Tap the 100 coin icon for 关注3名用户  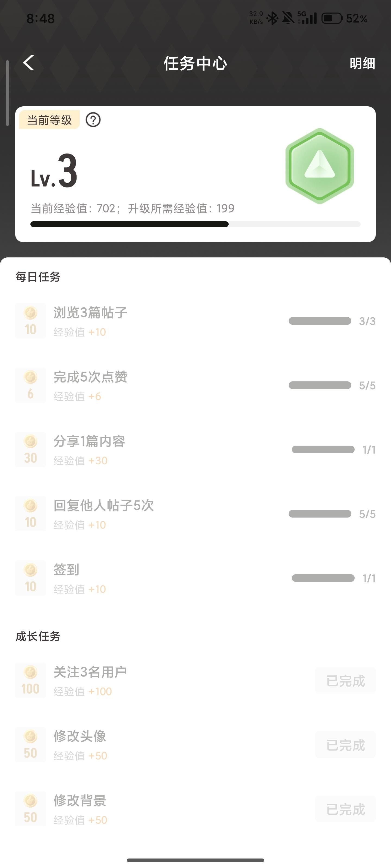(x=30, y=680)
